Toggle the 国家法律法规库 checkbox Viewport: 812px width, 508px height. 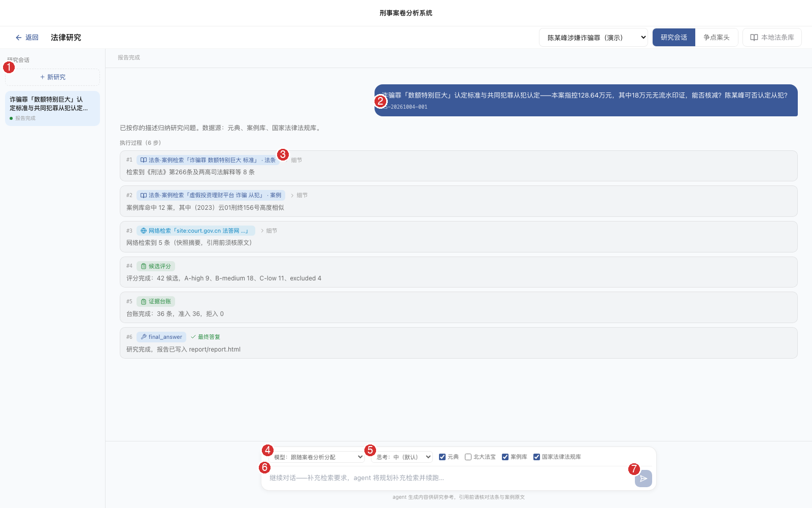point(536,457)
